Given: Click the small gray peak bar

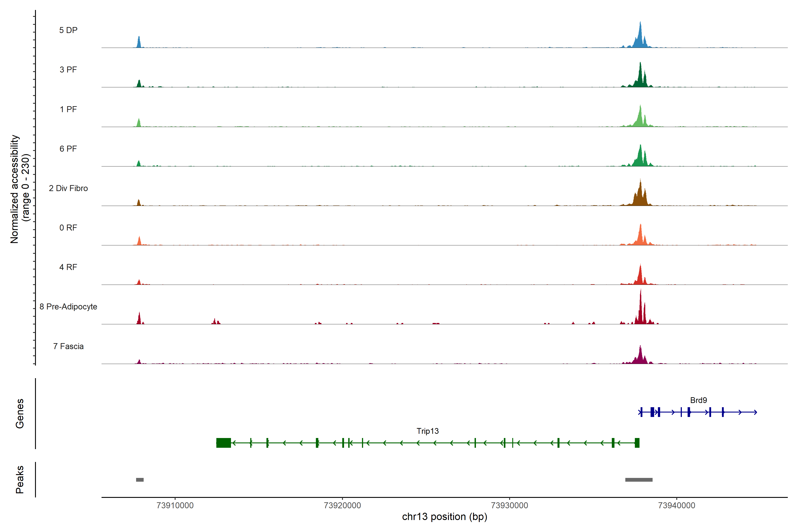Looking at the screenshot, I should (x=140, y=480).
